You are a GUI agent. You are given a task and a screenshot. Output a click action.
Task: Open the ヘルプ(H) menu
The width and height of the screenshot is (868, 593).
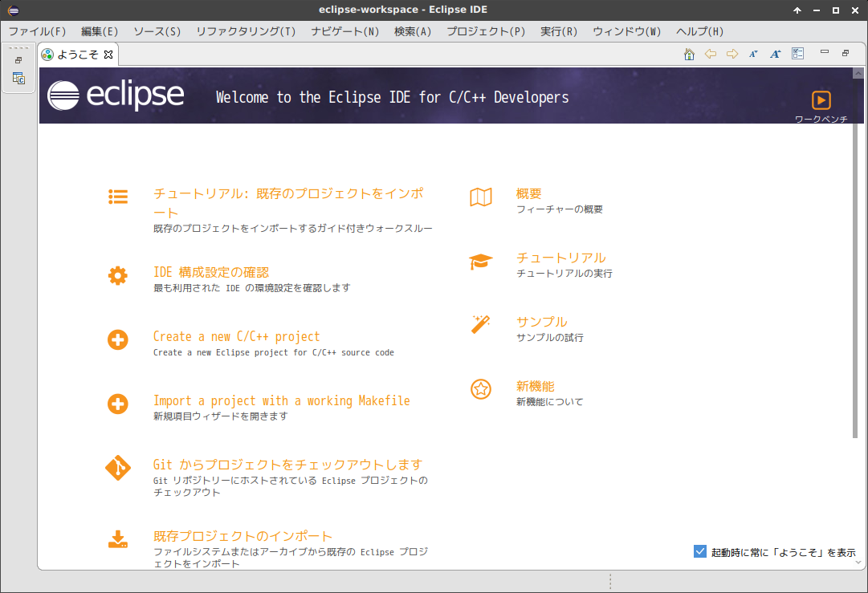click(x=699, y=31)
